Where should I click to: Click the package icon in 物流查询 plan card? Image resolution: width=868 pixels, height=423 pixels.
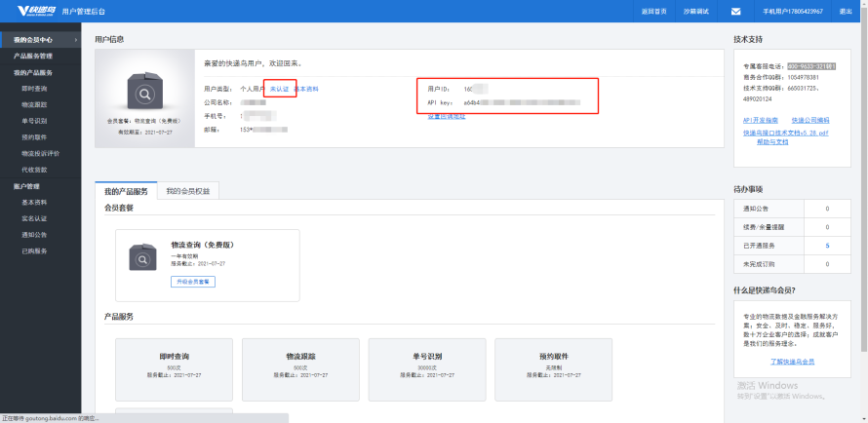(x=142, y=257)
